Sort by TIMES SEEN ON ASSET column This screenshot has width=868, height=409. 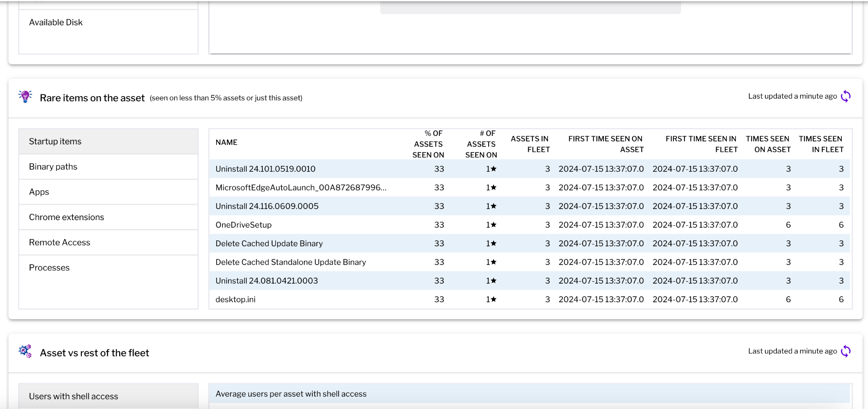pyautogui.click(x=768, y=144)
